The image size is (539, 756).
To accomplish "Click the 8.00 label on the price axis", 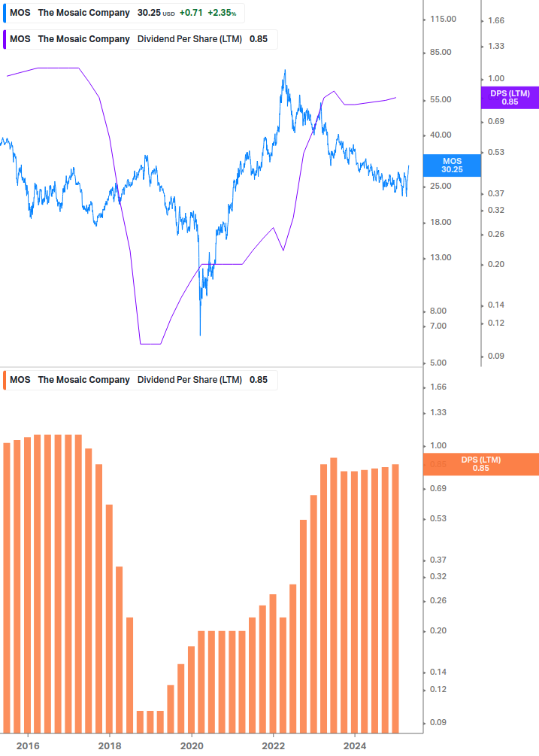I will point(438,311).
